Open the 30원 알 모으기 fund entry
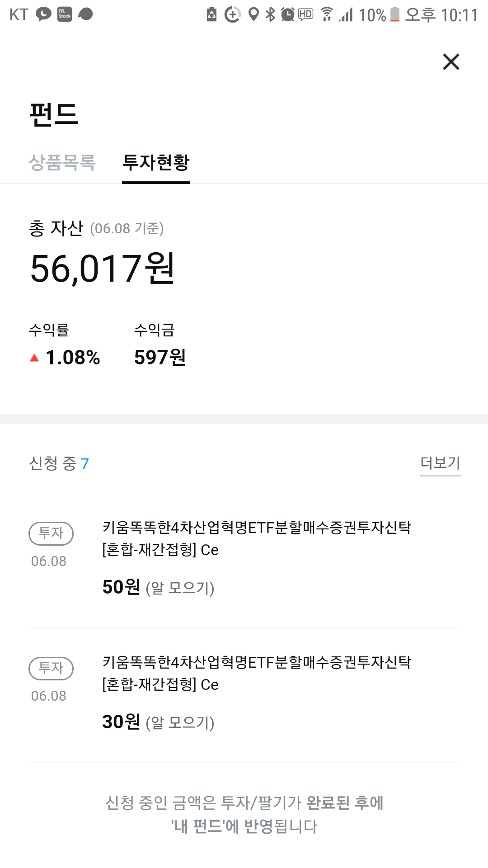 tap(244, 695)
